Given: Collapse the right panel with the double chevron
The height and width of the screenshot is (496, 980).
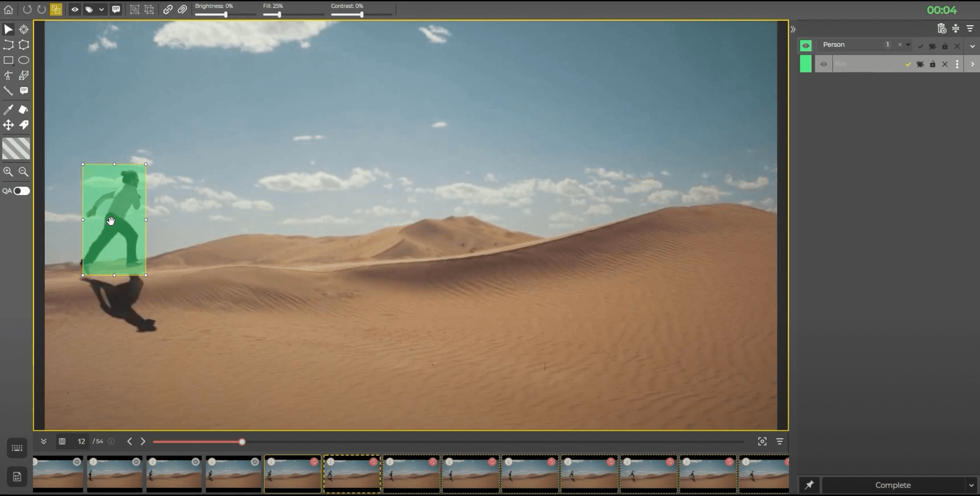Looking at the screenshot, I should (x=794, y=29).
